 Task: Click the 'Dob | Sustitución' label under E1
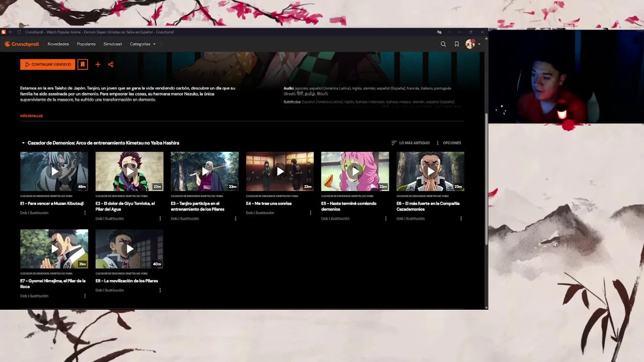coord(34,213)
